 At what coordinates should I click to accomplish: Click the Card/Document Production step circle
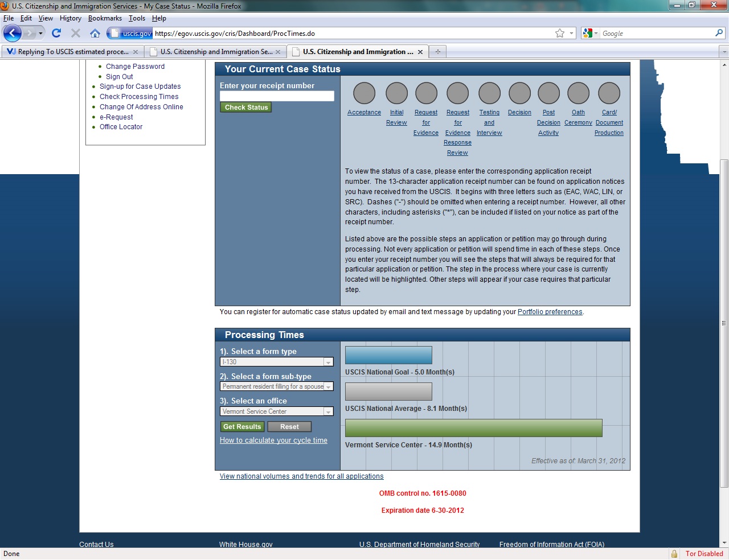[x=609, y=93]
